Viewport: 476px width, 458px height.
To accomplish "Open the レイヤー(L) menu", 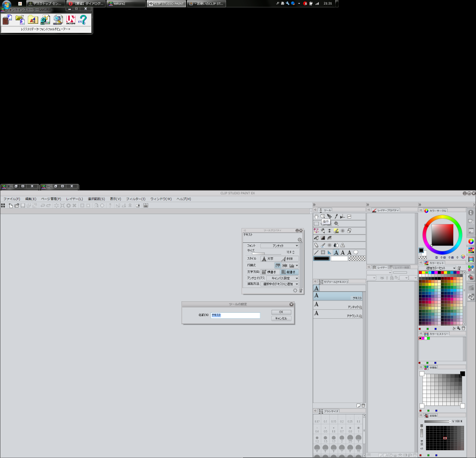I will pyautogui.click(x=74, y=199).
